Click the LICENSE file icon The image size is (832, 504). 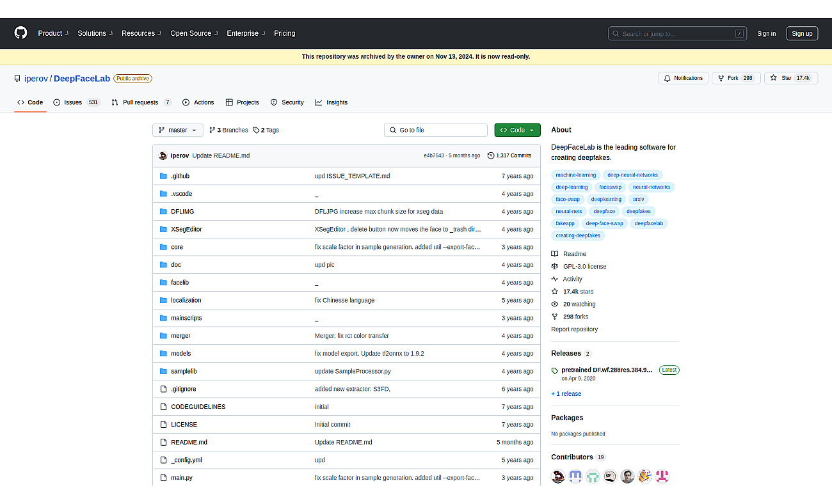(x=164, y=424)
